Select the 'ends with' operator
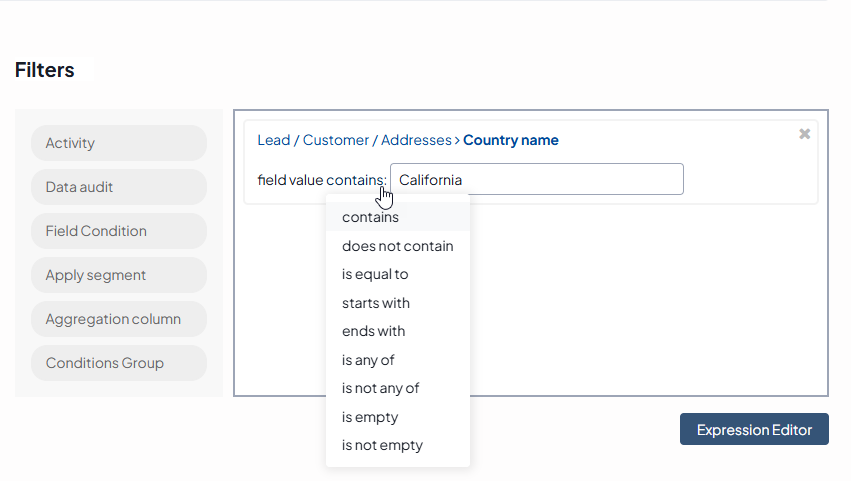 click(373, 331)
